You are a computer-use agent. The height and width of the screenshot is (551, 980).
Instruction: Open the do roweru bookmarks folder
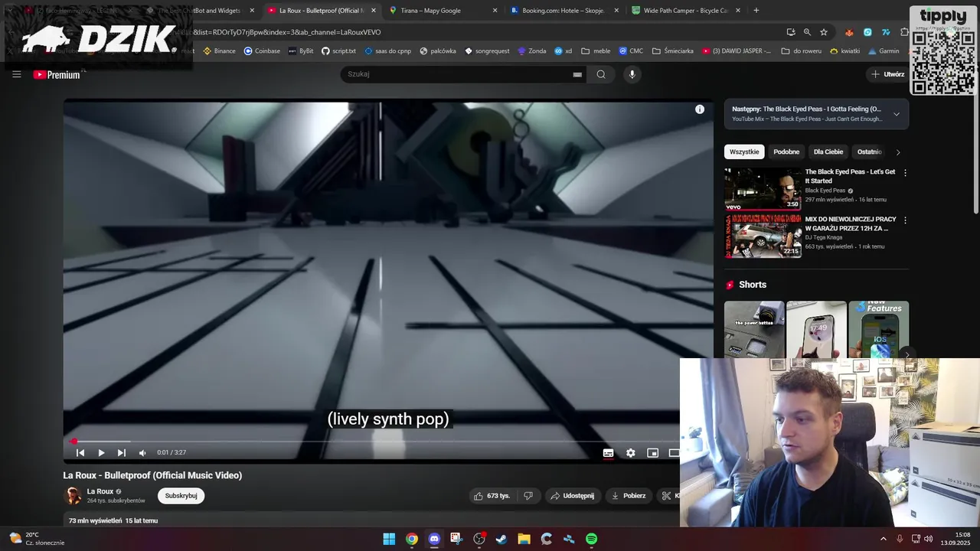tap(802, 51)
